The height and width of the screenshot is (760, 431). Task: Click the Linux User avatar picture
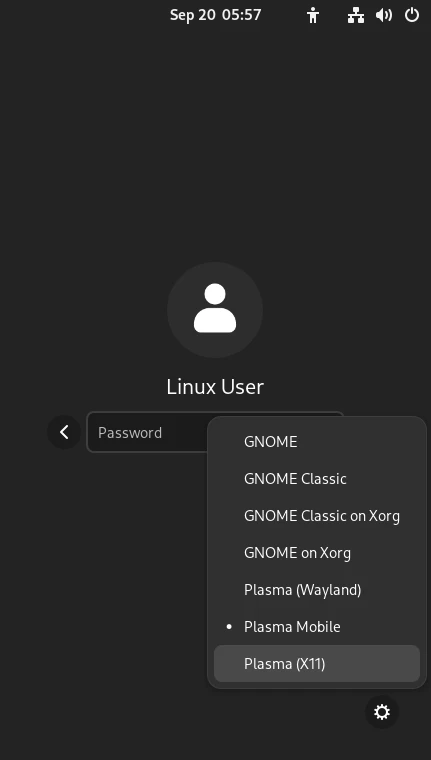point(215,310)
